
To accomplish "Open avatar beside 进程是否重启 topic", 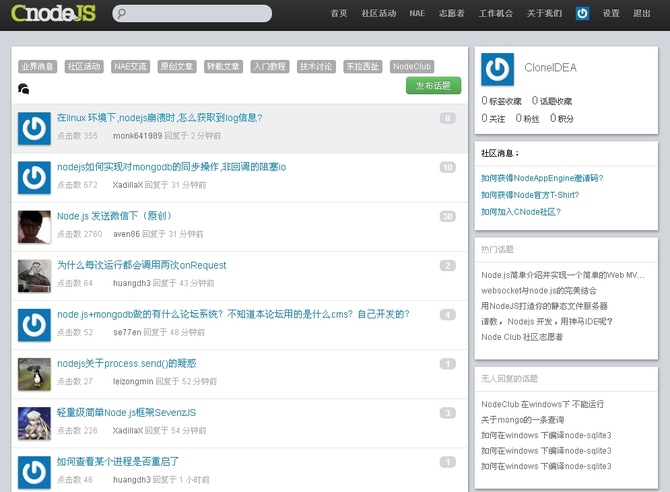I will (x=34, y=472).
